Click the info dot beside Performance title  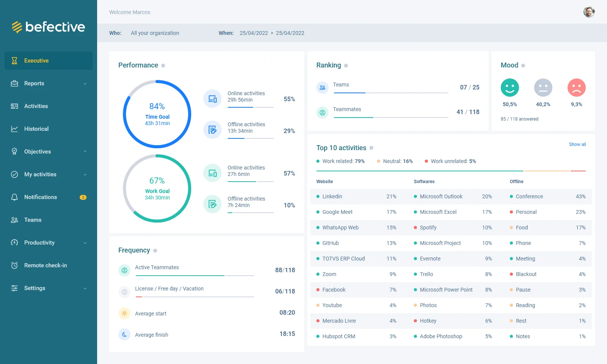(x=163, y=66)
